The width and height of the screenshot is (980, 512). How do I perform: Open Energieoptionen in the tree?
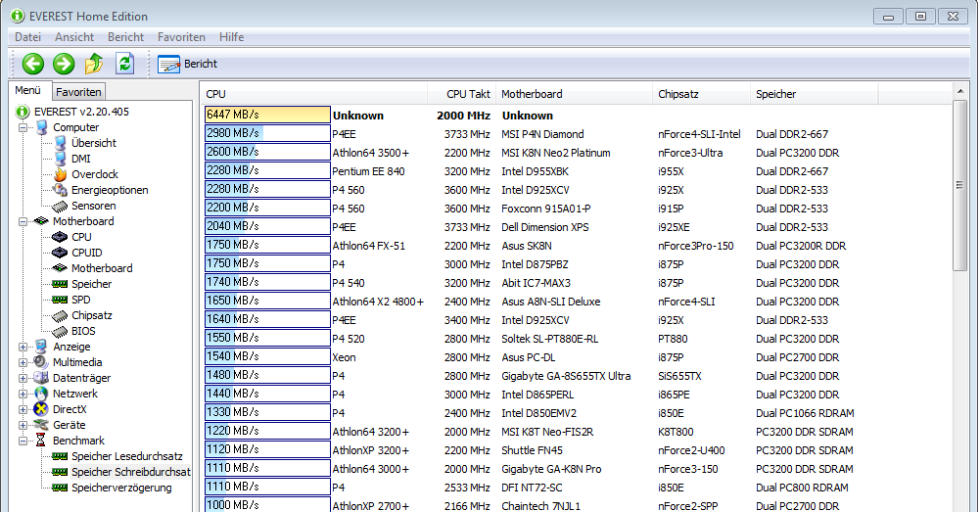tap(110, 190)
